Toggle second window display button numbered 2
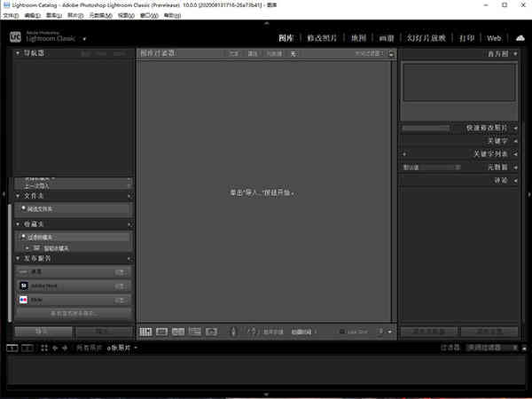The height and width of the screenshot is (399, 532). (27, 348)
